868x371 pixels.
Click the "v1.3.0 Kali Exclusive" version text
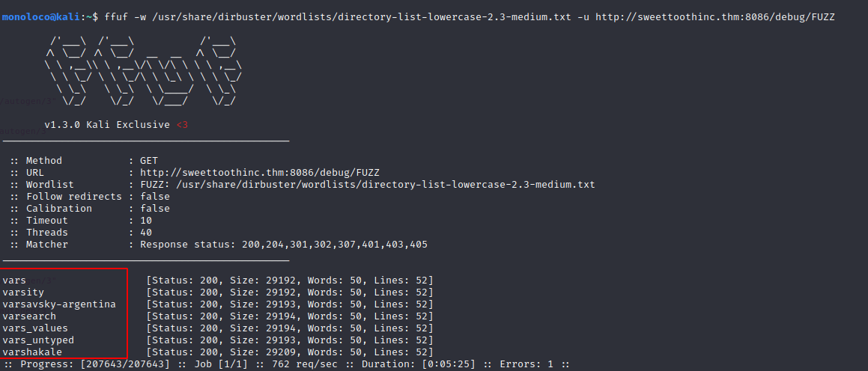pyautogui.click(x=107, y=125)
